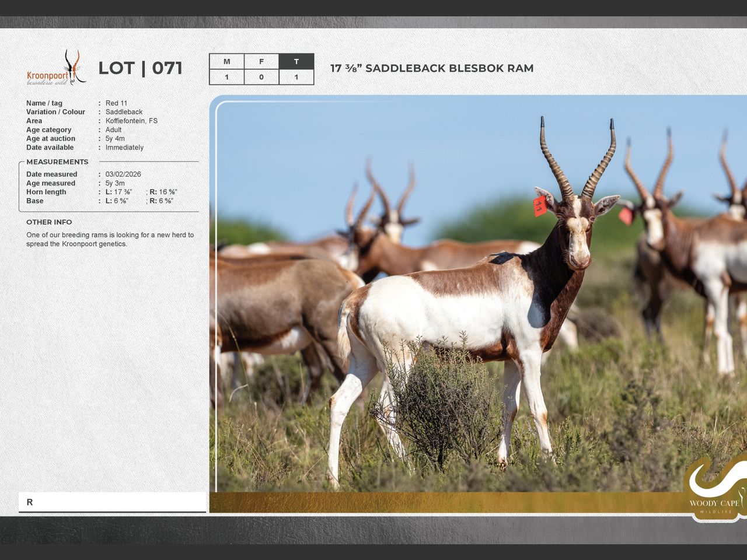
Task: Click the Kroonpoort horn emblem graphic
Action: pyautogui.click(x=74, y=66)
